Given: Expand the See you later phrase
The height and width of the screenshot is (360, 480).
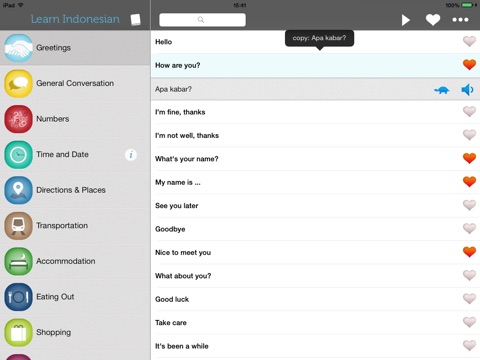Looking at the screenshot, I should tap(315, 206).
